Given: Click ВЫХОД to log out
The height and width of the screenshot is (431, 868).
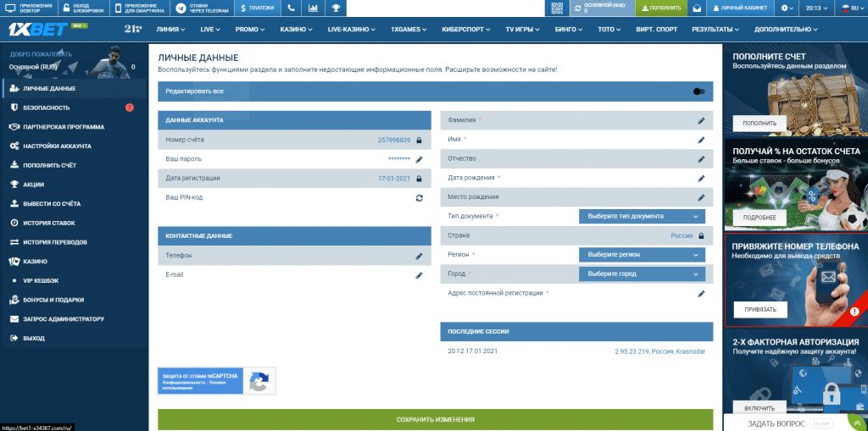Looking at the screenshot, I should (x=75, y=338).
